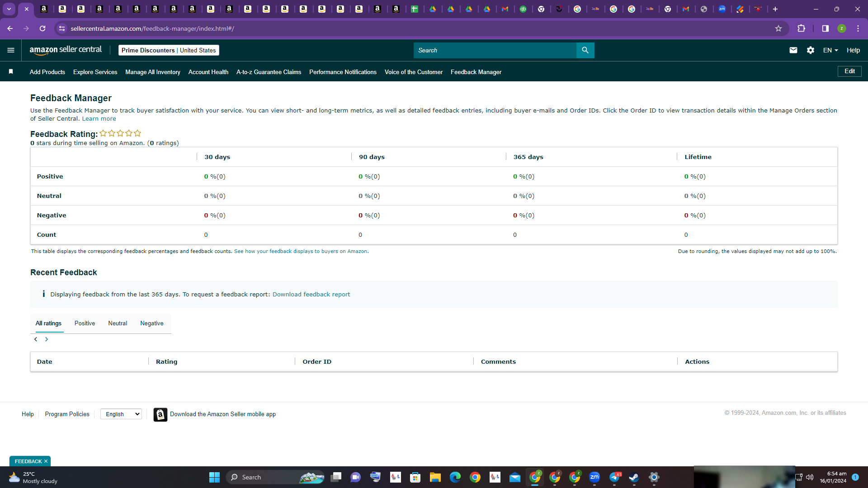This screenshot has height=488, width=868.
Task: Click Download feedback report
Action: (x=311, y=295)
